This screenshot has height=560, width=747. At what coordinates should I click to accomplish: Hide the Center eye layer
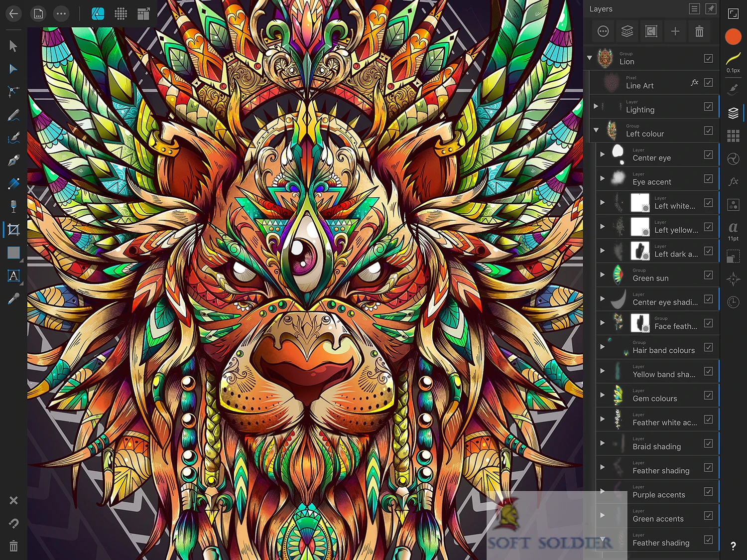click(708, 154)
